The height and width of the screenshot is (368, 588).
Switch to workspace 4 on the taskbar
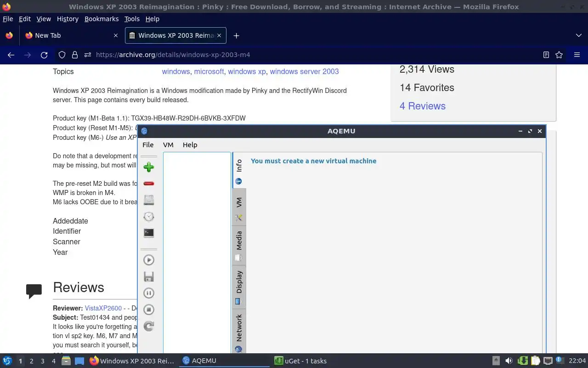click(x=53, y=361)
